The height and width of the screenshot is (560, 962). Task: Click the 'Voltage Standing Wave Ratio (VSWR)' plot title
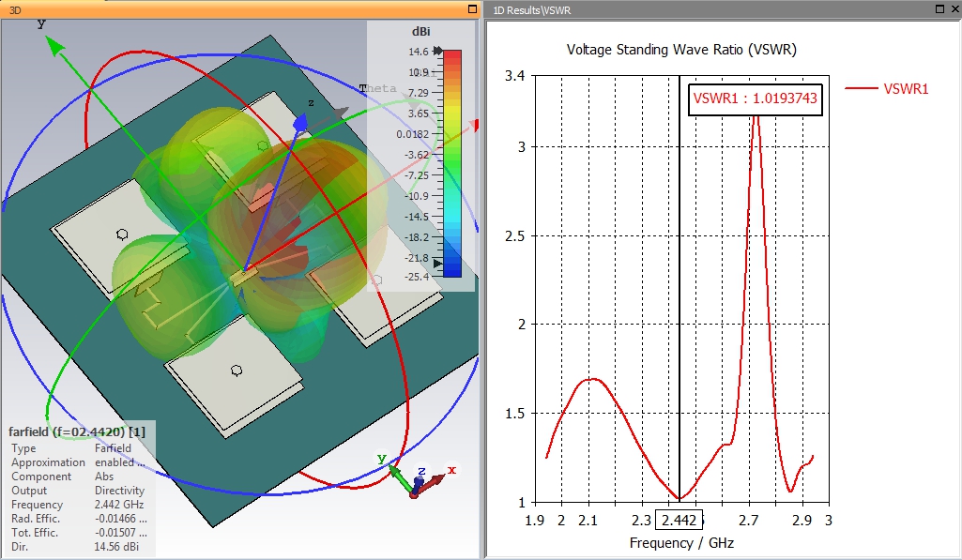(x=681, y=50)
